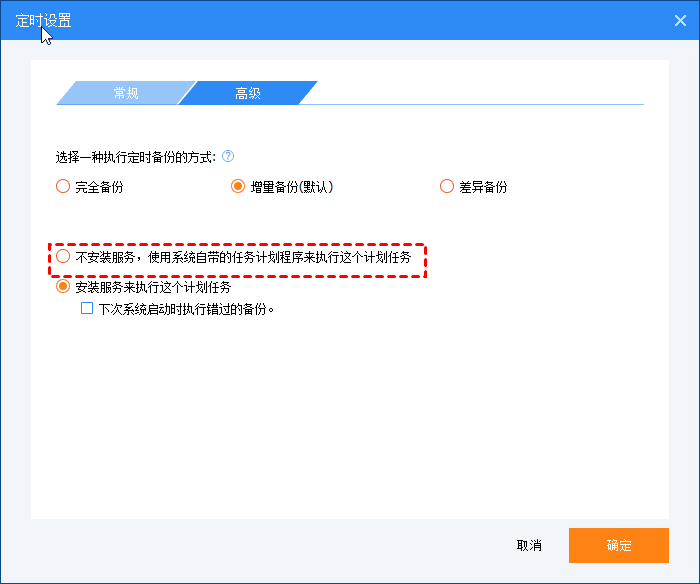Pick the 差异备份 radio button
The image size is (700, 584).
(x=447, y=186)
